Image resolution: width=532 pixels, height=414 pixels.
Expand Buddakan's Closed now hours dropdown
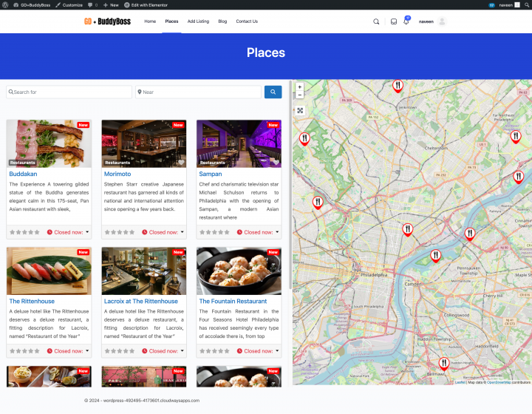coord(88,232)
